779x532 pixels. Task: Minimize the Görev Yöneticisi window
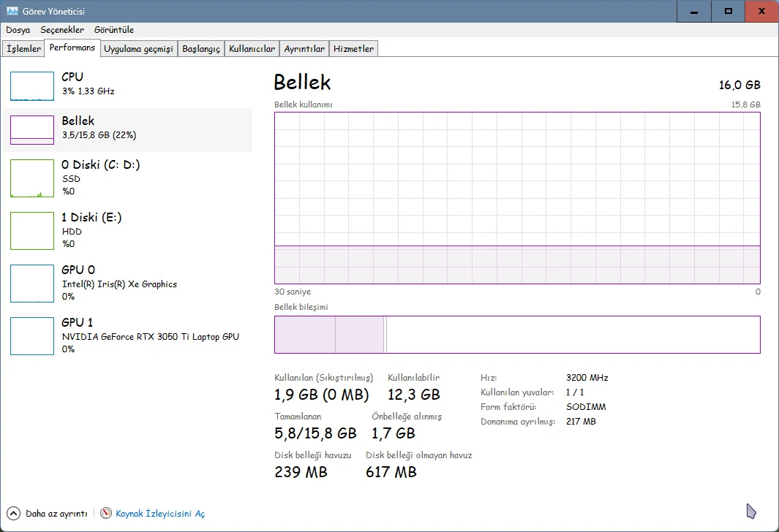pyautogui.click(x=694, y=12)
